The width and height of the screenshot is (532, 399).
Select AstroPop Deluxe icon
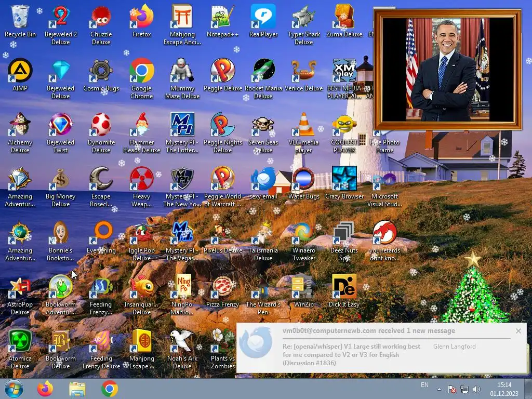tap(20, 295)
